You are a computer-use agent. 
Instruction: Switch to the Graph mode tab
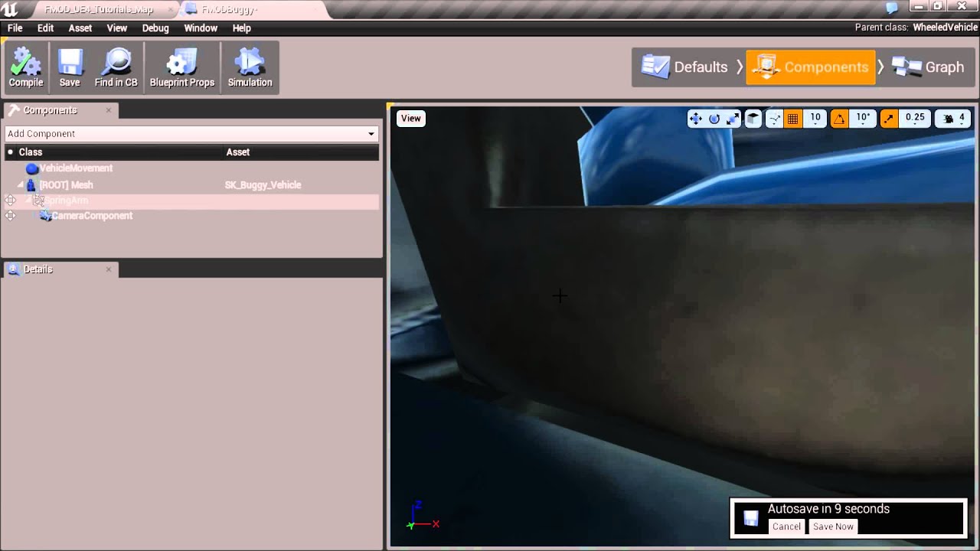point(928,67)
